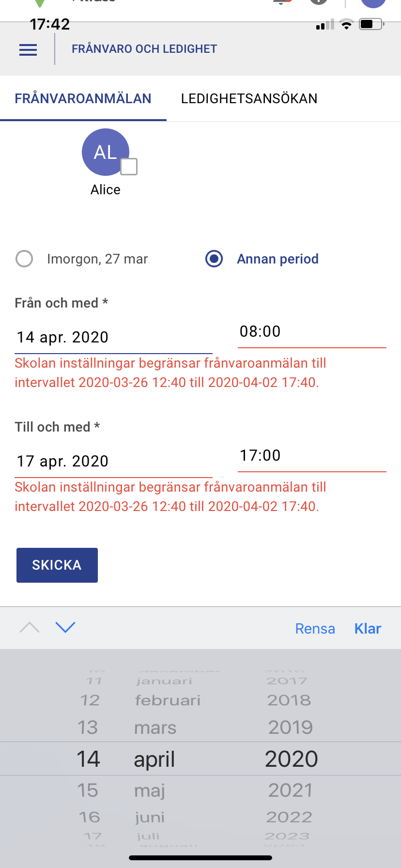The image size is (401, 868).
Task: Tap the previous field up arrow
Action: (30, 628)
